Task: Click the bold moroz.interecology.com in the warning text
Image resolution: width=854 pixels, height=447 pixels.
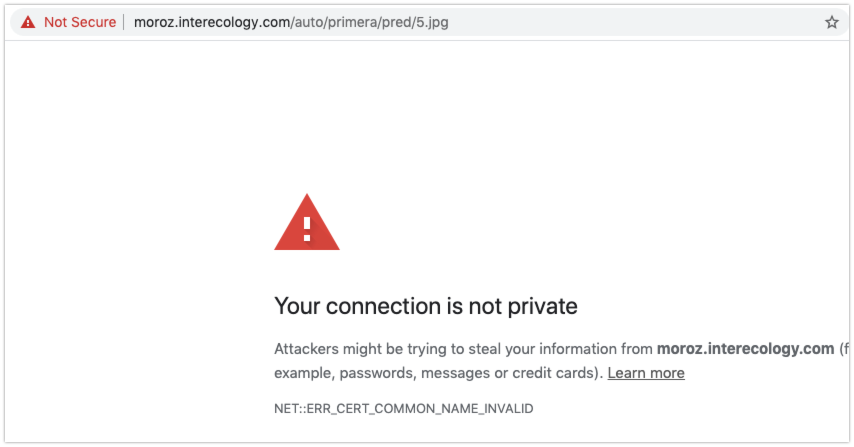Action: coord(745,348)
